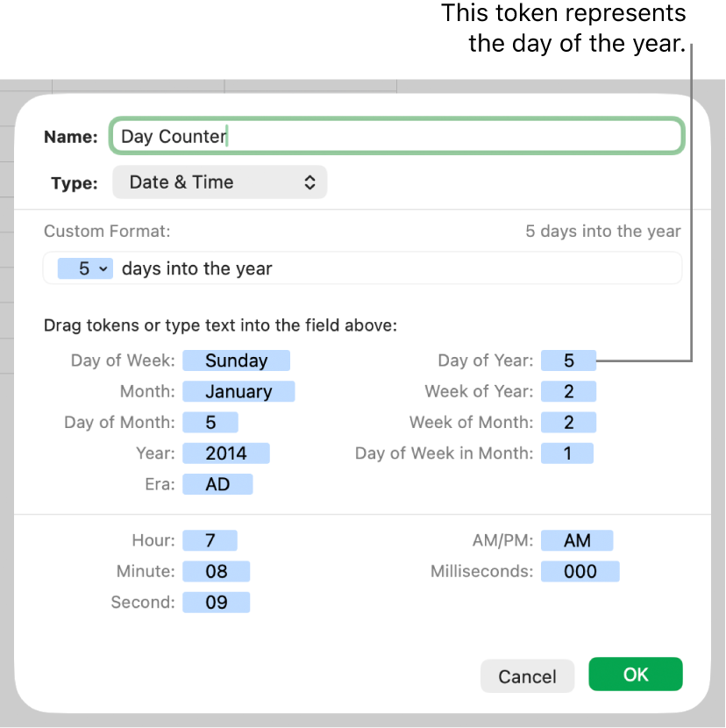Click the Day of Month token "5"
This screenshot has width=726, height=728.
(210, 422)
